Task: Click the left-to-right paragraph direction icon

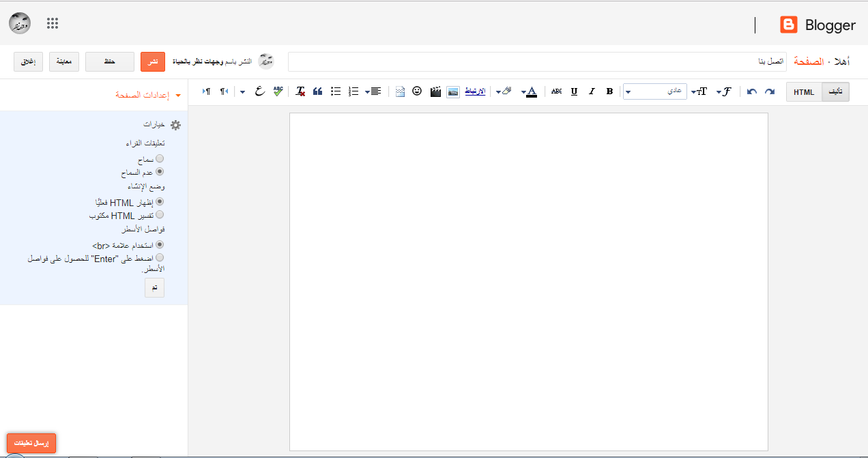Action: [x=207, y=91]
